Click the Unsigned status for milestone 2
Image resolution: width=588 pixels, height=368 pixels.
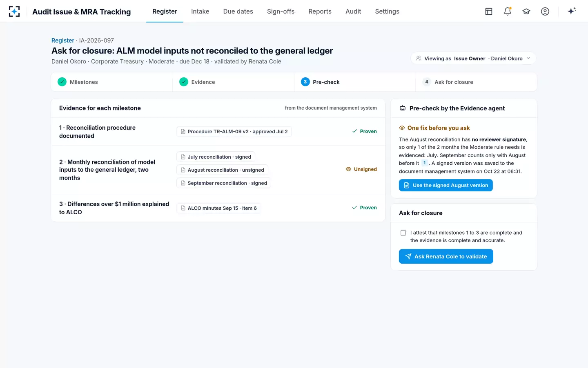[361, 169]
